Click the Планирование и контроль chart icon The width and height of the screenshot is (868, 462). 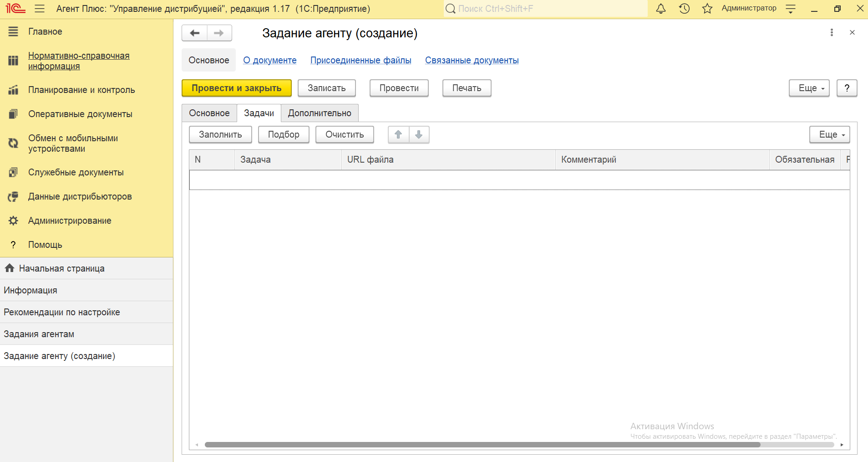pyautogui.click(x=13, y=90)
